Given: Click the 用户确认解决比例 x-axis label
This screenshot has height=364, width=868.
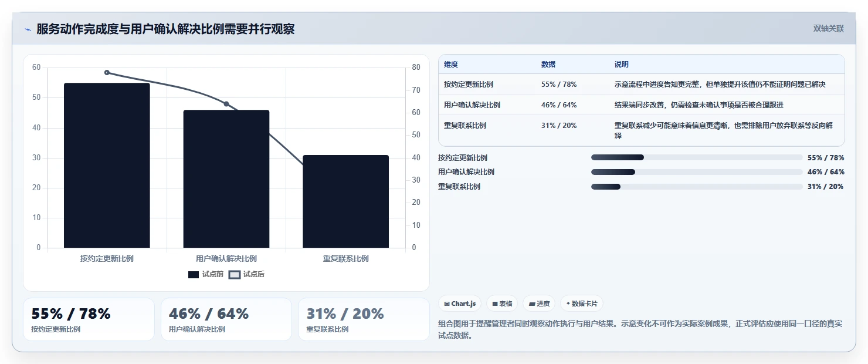Looking at the screenshot, I should [226, 258].
